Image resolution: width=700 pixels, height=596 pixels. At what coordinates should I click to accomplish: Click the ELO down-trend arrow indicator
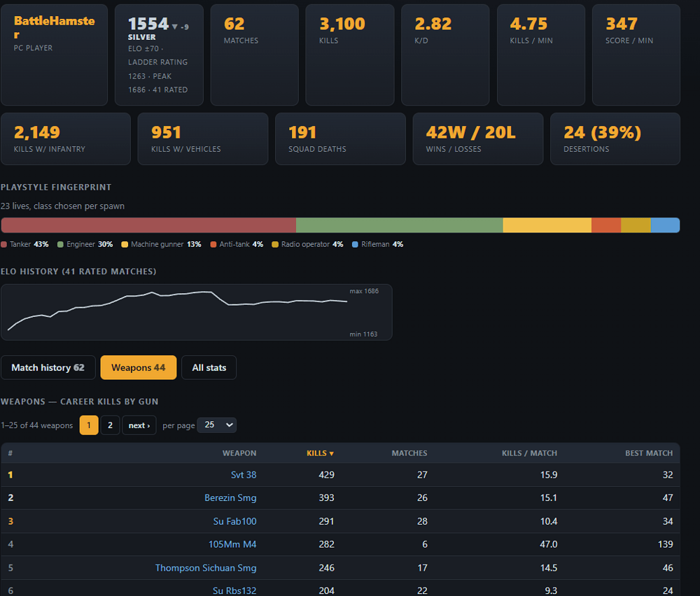pos(174,27)
